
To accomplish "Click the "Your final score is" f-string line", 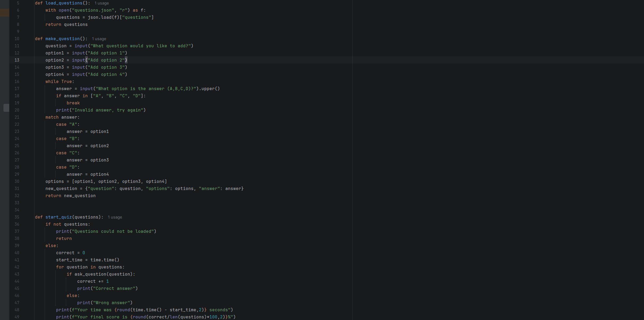I will pyautogui.click(x=146, y=317).
